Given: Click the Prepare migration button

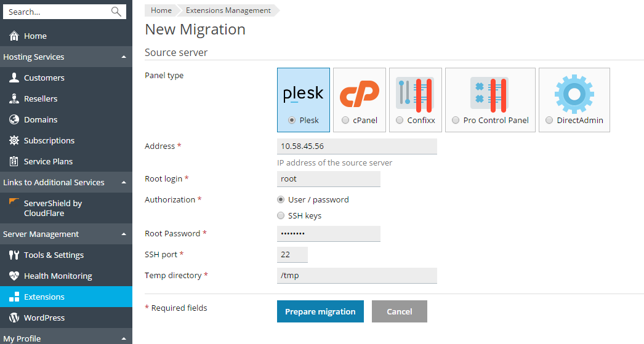Looking at the screenshot, I should pos(320,311).
